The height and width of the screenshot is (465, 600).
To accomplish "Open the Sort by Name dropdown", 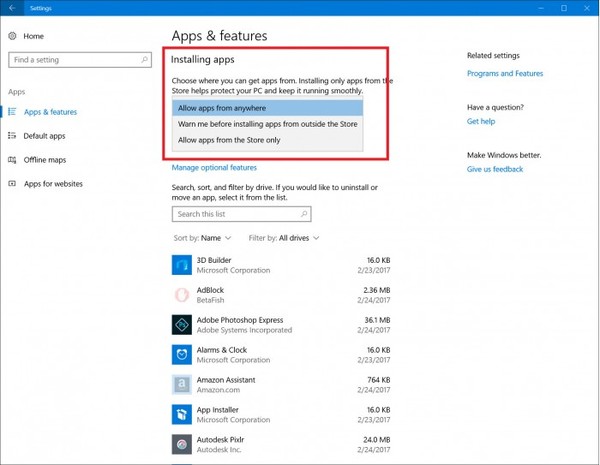I will coord(202,238).
